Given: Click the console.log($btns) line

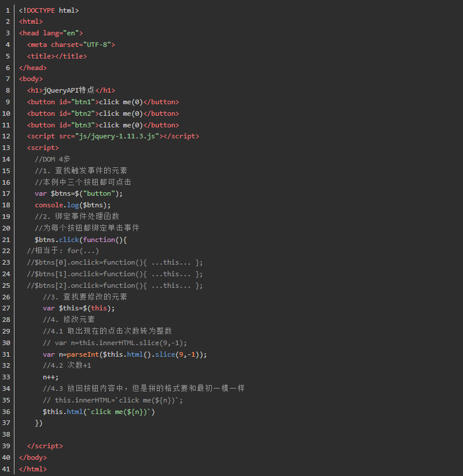Looking at the screenshot, I should [72, 205].
